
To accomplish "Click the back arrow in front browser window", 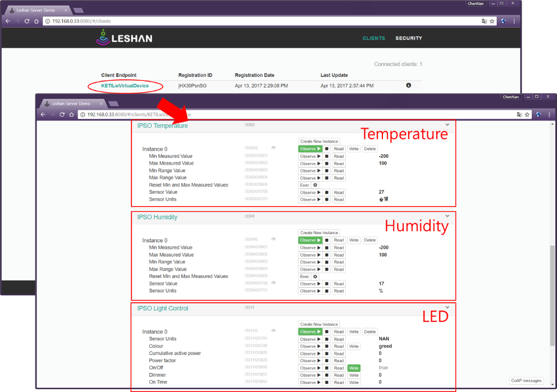I will [43, 115].
